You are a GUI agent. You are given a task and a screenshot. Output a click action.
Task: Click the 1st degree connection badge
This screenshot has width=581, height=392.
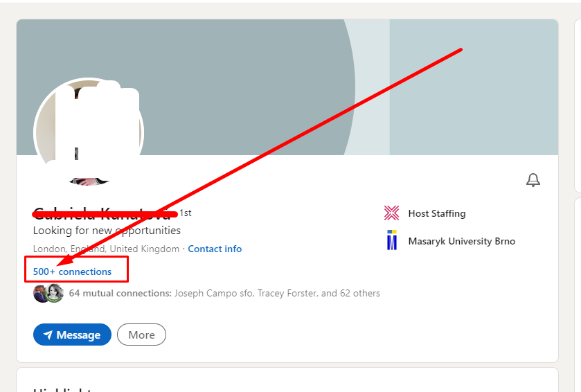click(x=186, y=213)
